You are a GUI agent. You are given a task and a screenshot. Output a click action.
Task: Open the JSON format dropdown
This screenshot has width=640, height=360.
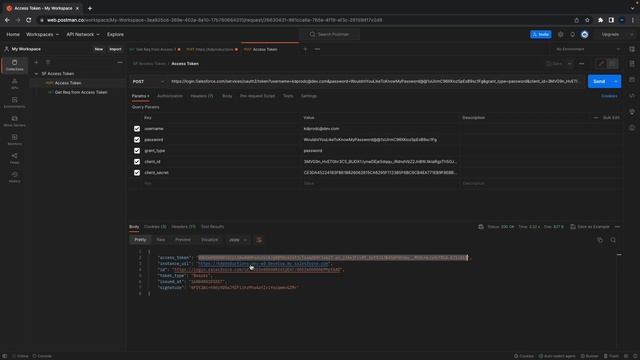click(238, 240)
